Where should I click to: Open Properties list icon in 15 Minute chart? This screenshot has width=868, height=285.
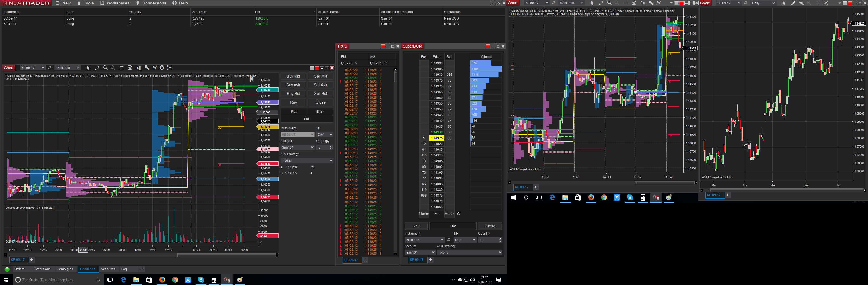coord(170,68)
